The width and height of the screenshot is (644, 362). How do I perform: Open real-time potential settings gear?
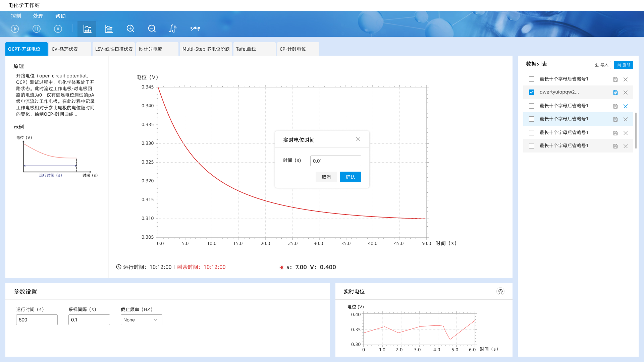[x=500, y=291]
